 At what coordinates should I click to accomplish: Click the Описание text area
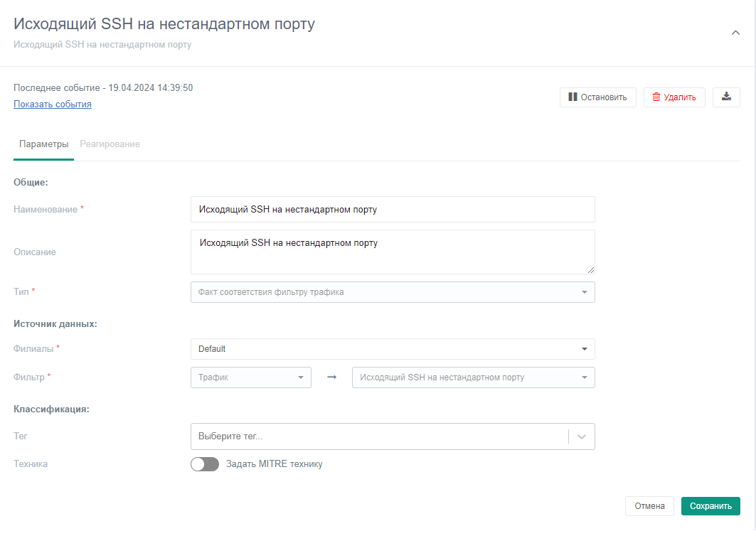click(393, 252)
